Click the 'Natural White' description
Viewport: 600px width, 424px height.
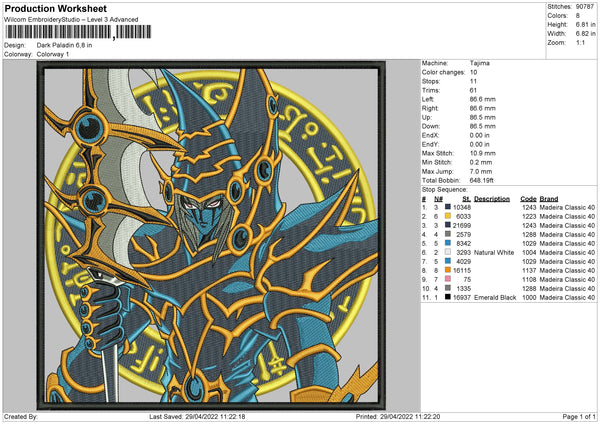[x=494, y=253]
